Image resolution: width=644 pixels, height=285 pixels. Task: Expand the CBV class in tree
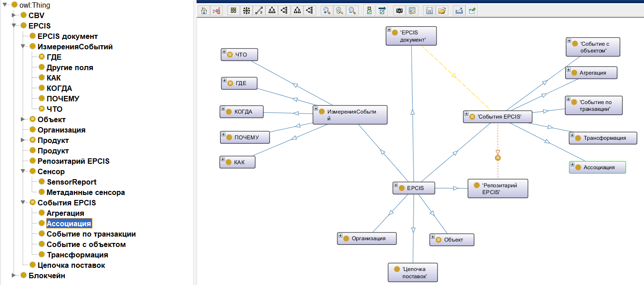[14, 15]
